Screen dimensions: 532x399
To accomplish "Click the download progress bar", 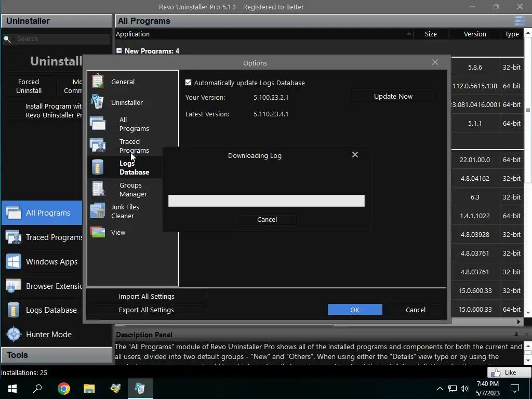I will click(267, 201).
